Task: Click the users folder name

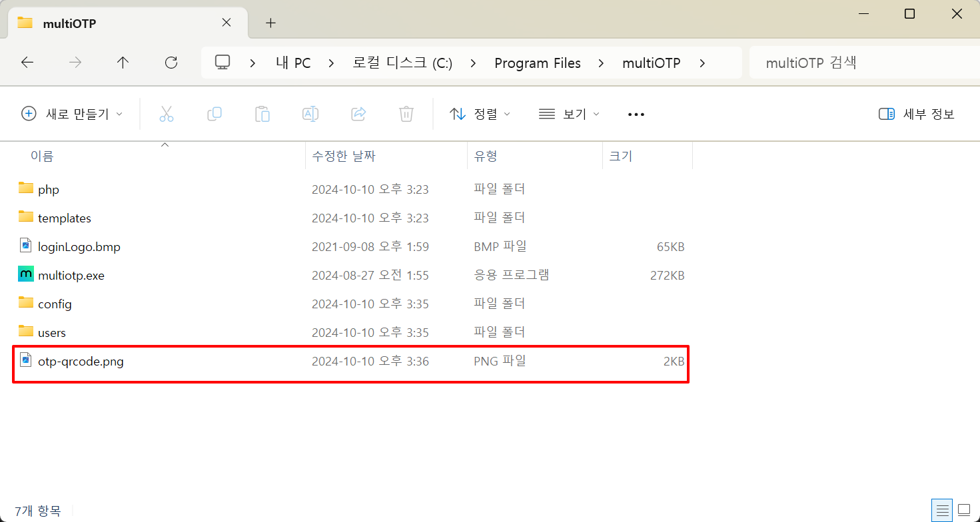Action: 52,333
